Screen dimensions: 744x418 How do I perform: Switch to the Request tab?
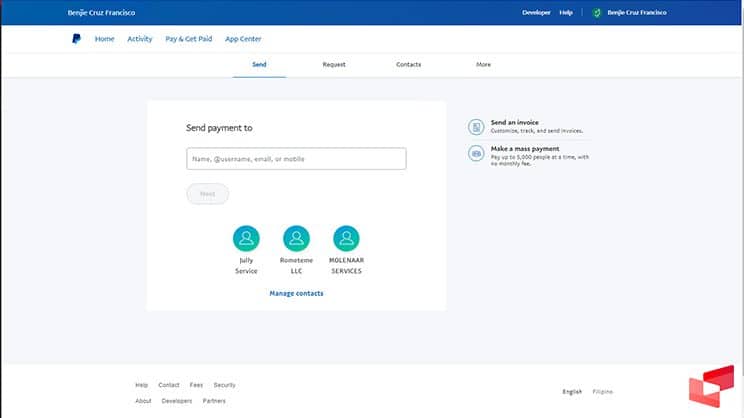(x=334, y=64)
